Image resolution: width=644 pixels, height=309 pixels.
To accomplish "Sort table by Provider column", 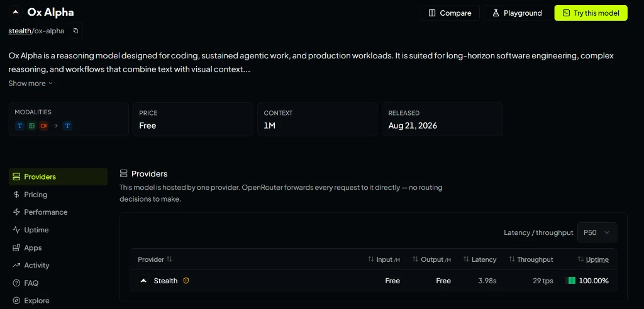I will point(155,259).
